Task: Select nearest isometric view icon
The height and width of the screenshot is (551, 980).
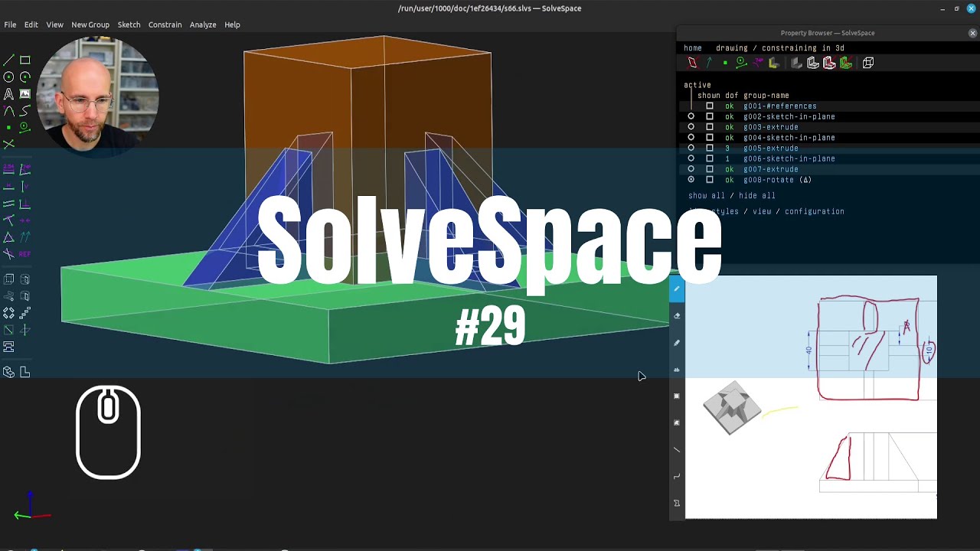Action: [x=8, y=372]
